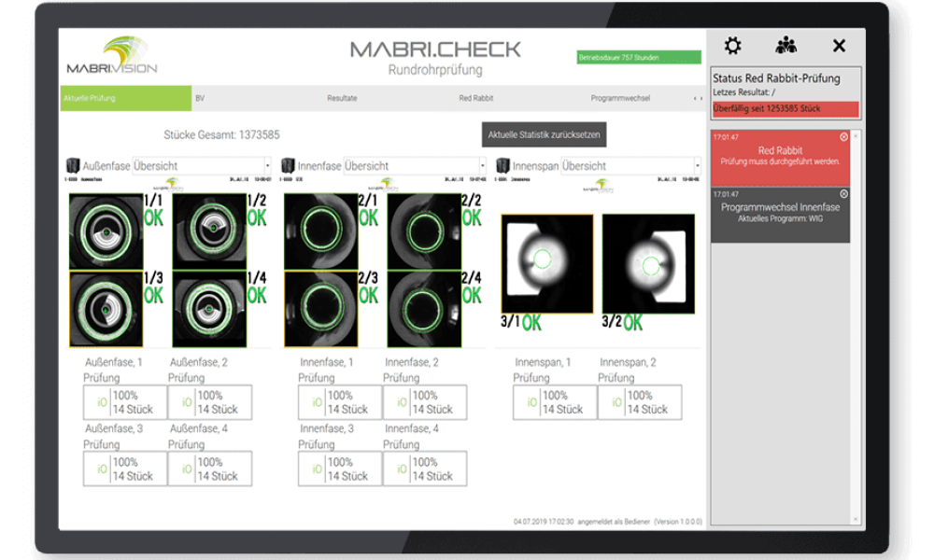The height and width of the screenshot is (560, 934).
Task: Select the Innenspan 3/2 camera image
Action: 648,263
